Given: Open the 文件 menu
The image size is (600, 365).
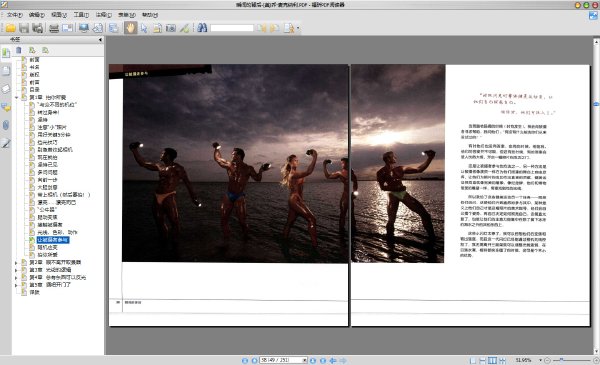Looking at the screenshot, I should click(x=15, y=15).
